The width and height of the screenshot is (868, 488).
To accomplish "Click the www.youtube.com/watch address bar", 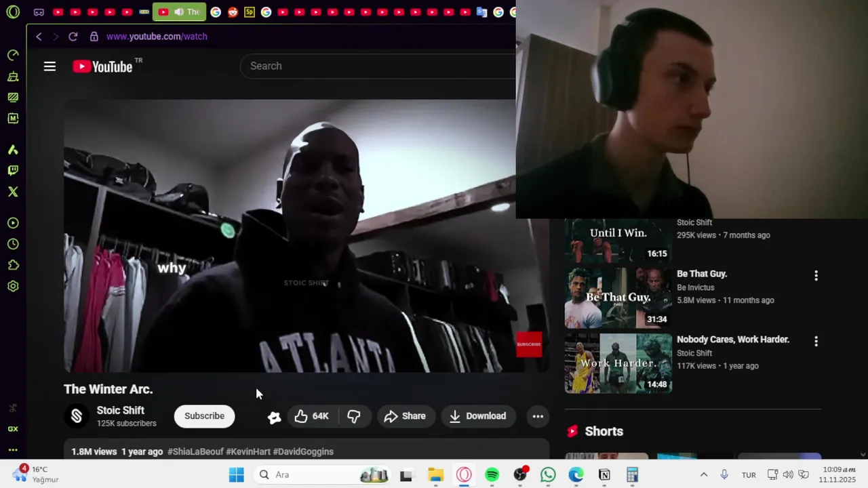I will click(x=157, y=37).
